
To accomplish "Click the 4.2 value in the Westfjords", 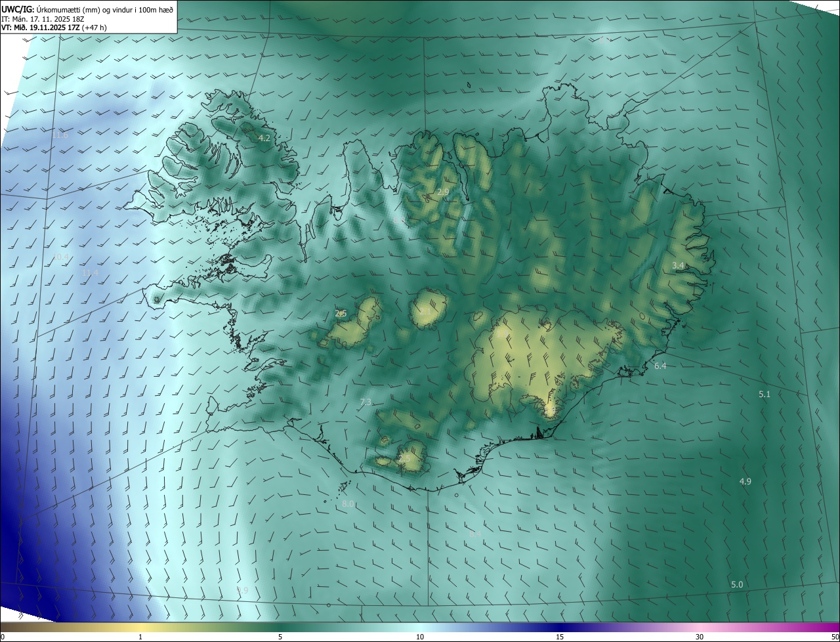I will point(264,138).
